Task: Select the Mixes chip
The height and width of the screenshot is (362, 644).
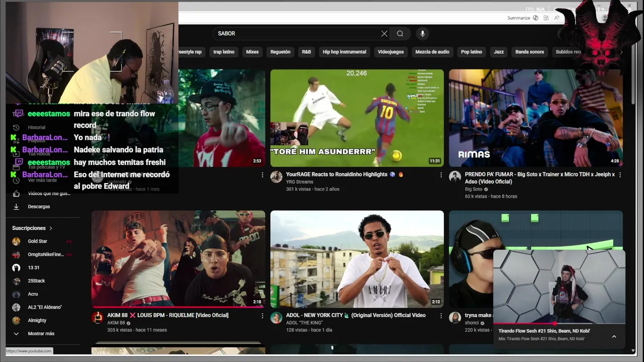Action: (252, 52)
